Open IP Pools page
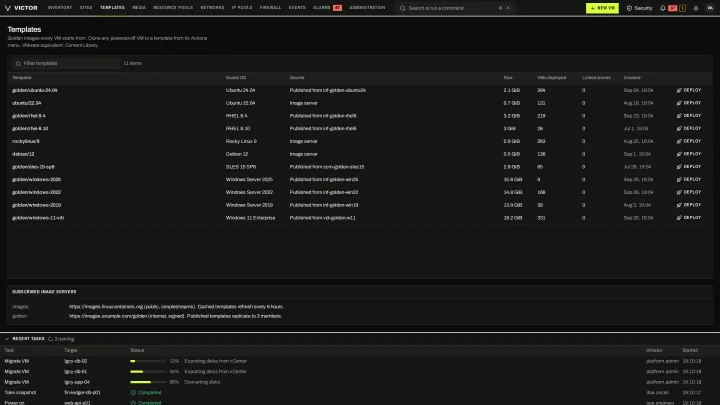This screenshot has height=405, width=720. point(242,8)
